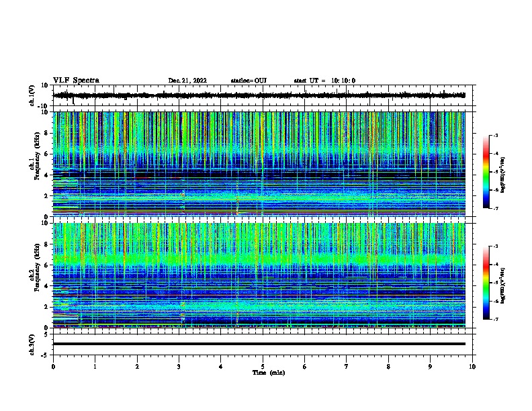Select the "ch.2 Frequency (kHz)" axis label
The image size is (532, 411).
coord(34,267)
